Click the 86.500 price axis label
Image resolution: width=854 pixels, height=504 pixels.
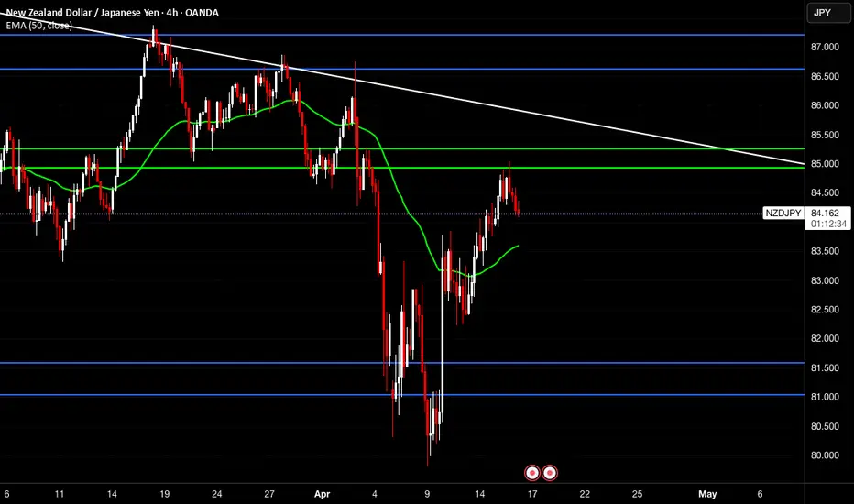825,76
